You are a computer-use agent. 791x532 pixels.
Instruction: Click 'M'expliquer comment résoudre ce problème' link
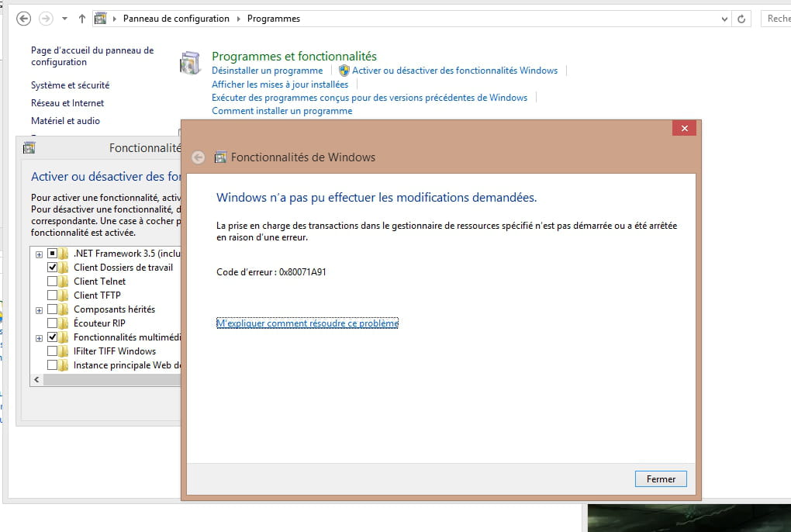point(307,323)
